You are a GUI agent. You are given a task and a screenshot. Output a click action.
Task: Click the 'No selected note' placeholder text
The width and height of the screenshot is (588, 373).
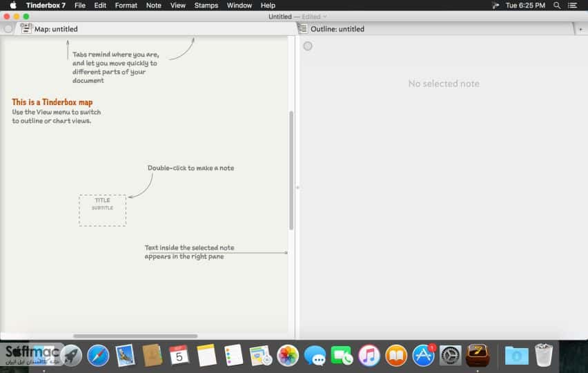click(x=444, y=84)
